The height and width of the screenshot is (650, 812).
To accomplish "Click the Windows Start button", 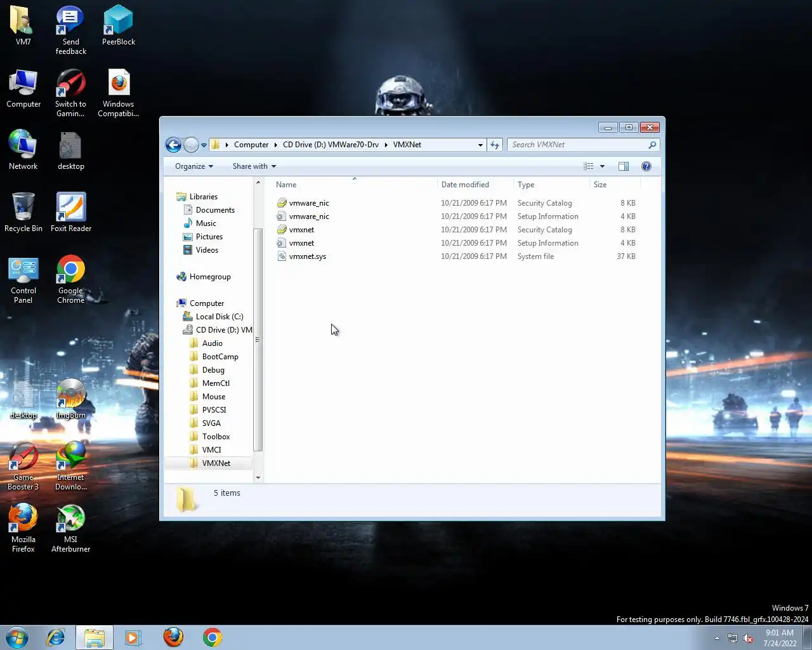I will coord(17,637).
